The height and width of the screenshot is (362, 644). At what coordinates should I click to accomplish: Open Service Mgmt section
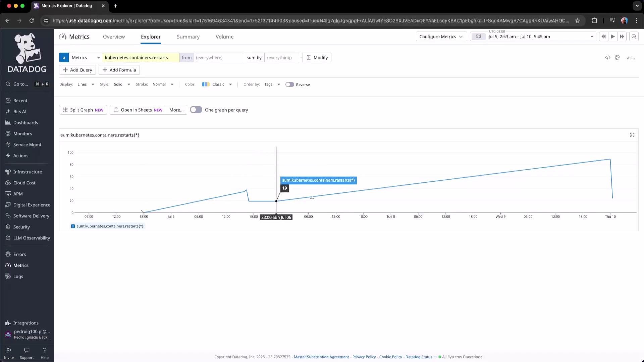coord(27,145)
